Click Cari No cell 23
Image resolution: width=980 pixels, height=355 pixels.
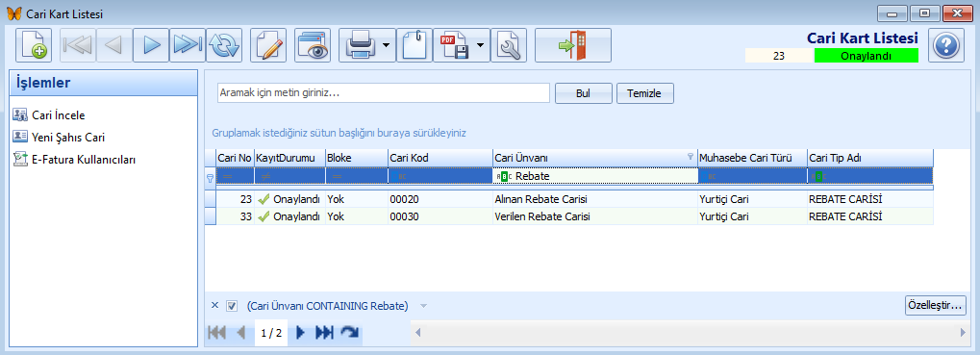coord(235,200)
